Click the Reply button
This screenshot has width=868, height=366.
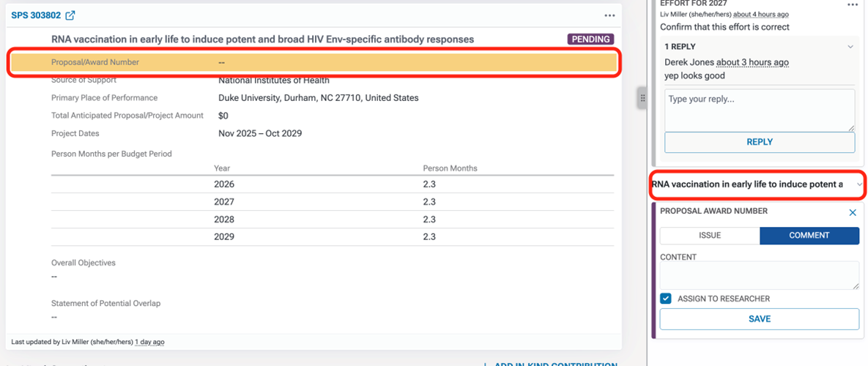759,142
